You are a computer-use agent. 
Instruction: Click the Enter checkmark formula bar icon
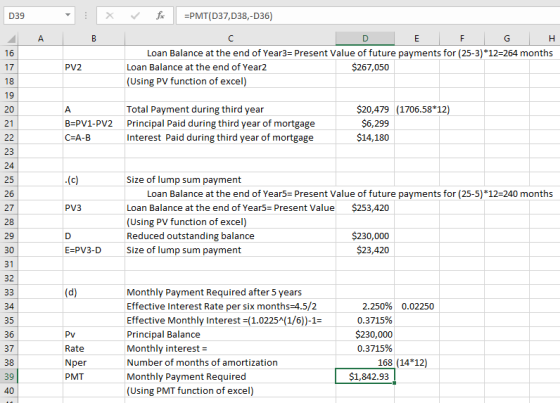135,16
